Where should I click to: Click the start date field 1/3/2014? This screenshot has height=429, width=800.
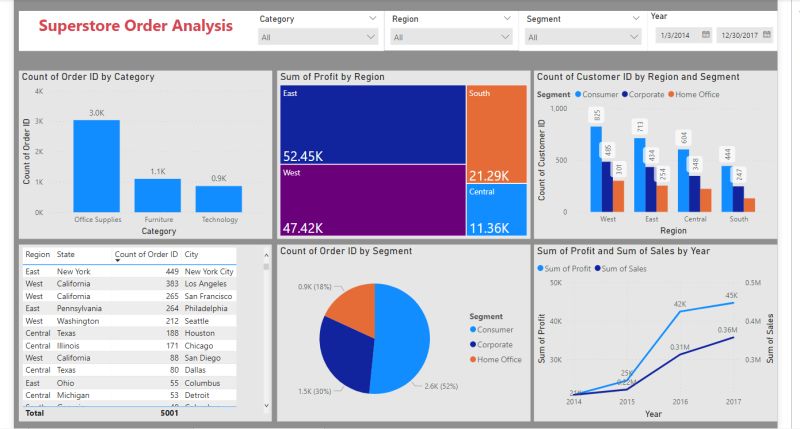coord(683,35)
